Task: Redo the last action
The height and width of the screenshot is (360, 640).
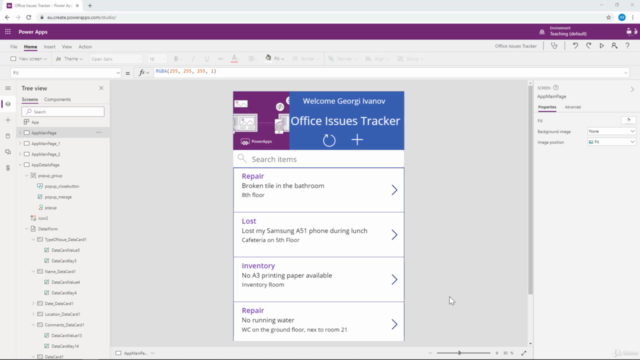Action: pos(588,46)
